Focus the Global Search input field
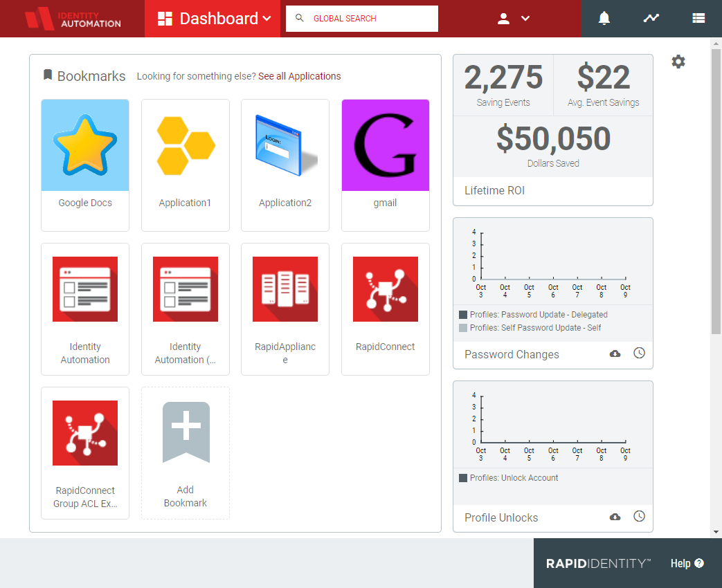 tap(362, 19)
